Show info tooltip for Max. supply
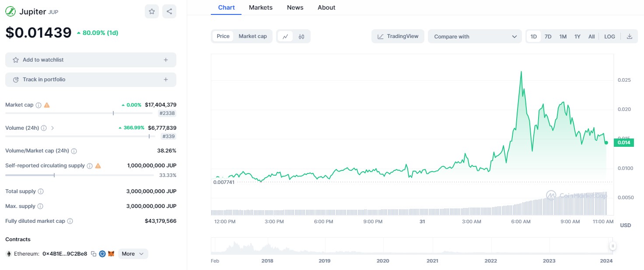The height and width of the screenshot is (270, 644). [40, 206]
